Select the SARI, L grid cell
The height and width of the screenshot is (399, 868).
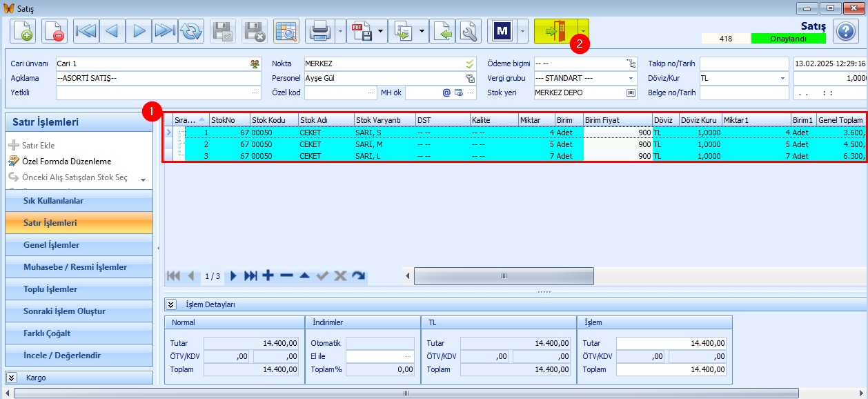[x=385, y=156]
